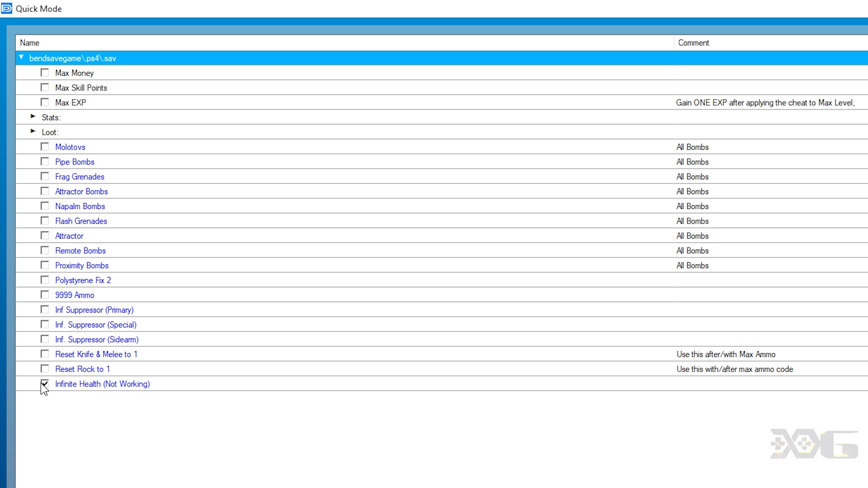Select Reset Knife & Melee to 1

45,354
